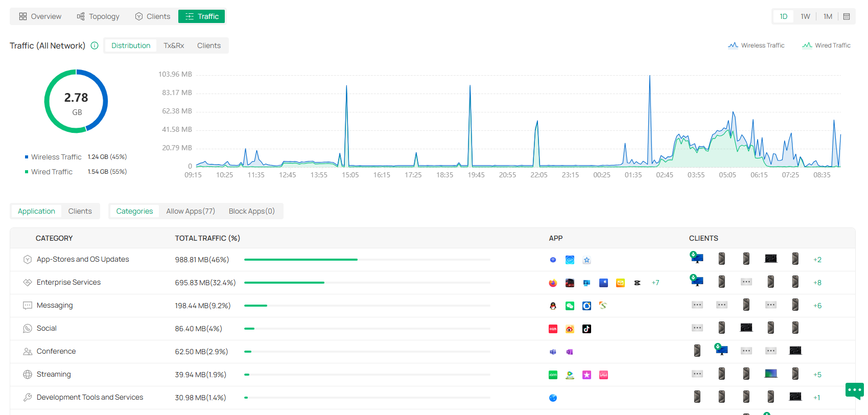Image resolution: width=868 pixels, height=415 pixels.
Task: Click the QQ penguin icon in Messaging row
Action: pos(553,306)
